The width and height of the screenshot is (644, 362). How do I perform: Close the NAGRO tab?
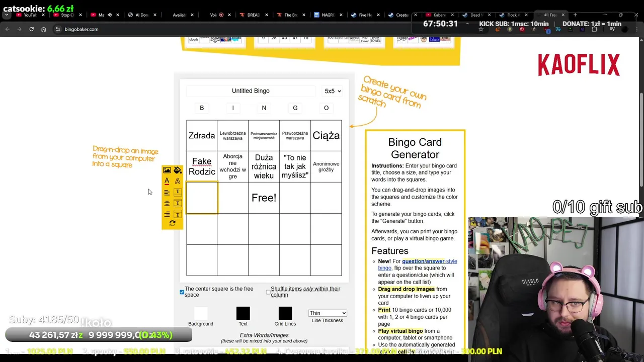(x=341, y=15)
